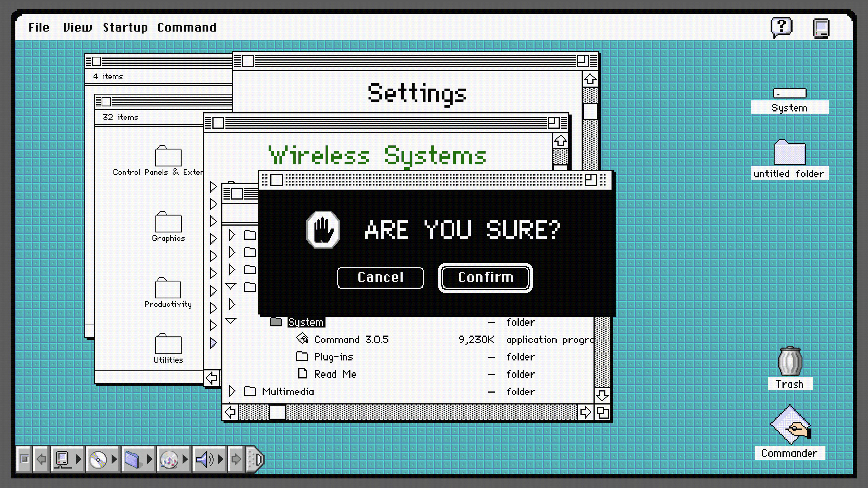Viewport: 868px width, 488px height.
Task: Click the CD-ROM disc control strip icon
Action: 98,459
